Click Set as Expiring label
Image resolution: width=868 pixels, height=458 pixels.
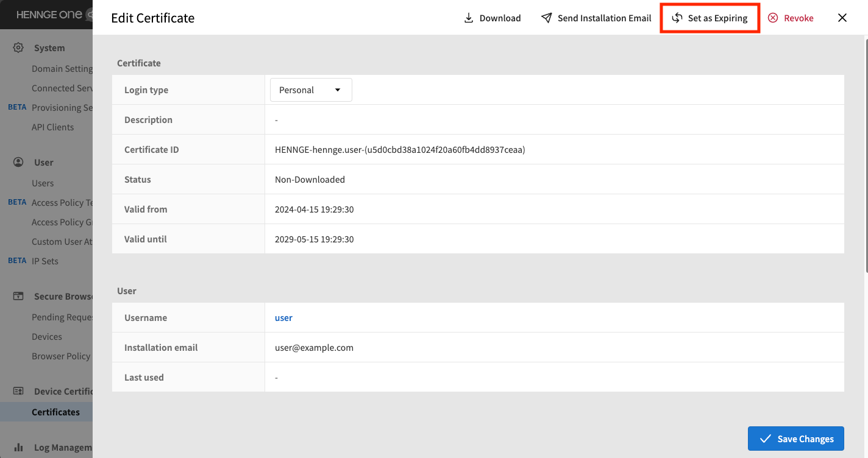[717, 18]
